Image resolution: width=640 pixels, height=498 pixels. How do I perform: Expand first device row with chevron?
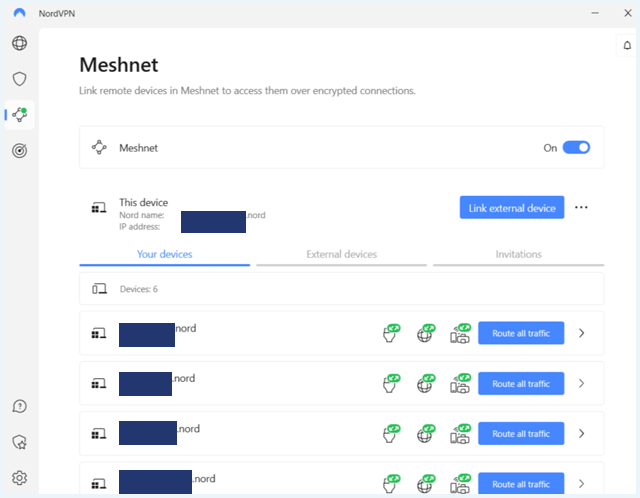[x=582, y=333]
